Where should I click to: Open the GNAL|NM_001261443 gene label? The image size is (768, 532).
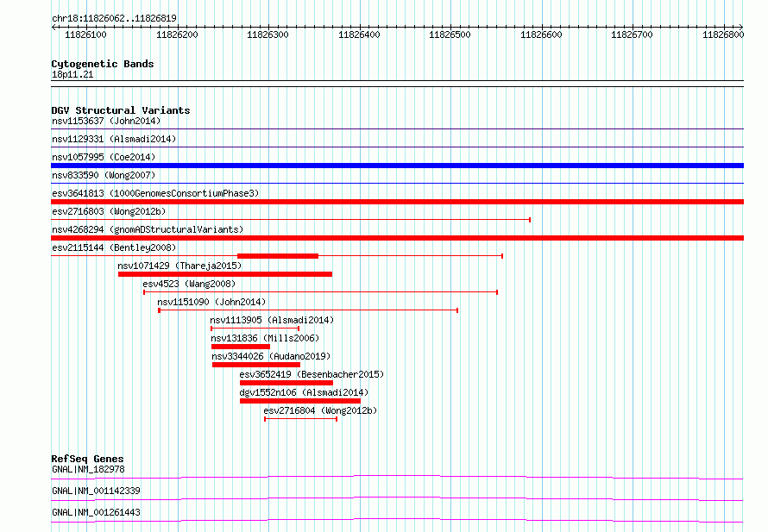point(96,512)
